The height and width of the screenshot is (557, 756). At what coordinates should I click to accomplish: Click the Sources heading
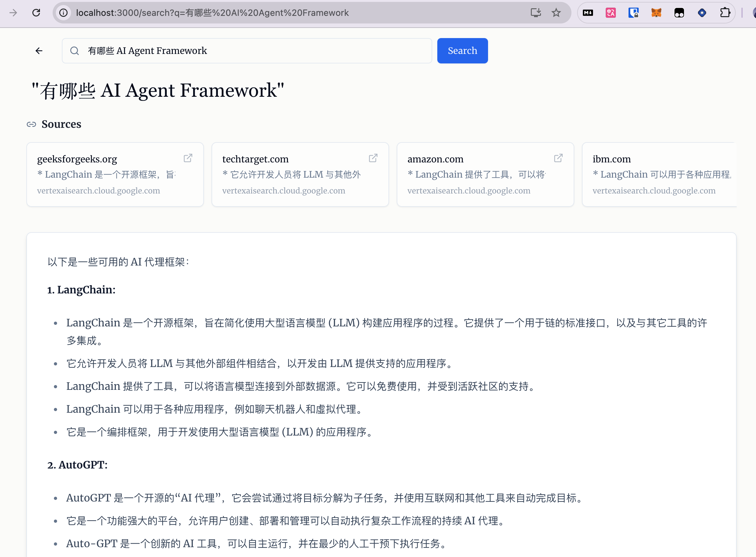[x=61, y=124]
